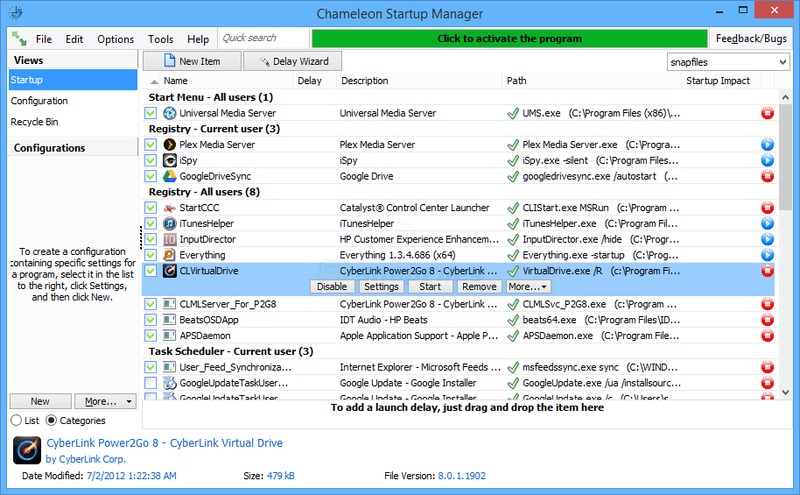Uncheck the iTunesHelper checkbox
Screen dimensions: 800x495
click(150, 224)
